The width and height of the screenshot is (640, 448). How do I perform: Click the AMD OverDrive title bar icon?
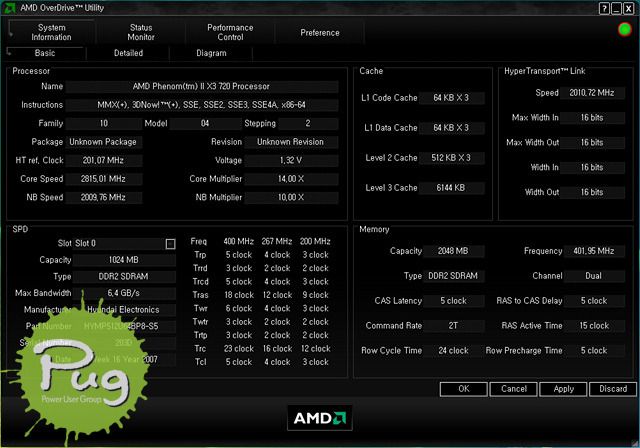(x=9, y=8)
